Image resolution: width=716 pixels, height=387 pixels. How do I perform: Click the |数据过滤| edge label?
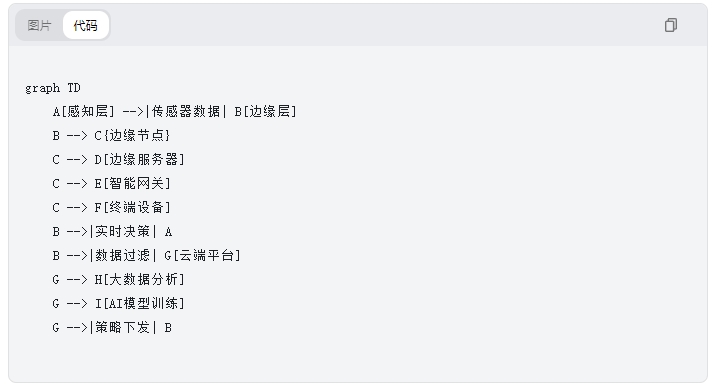[x=123, y=256]
